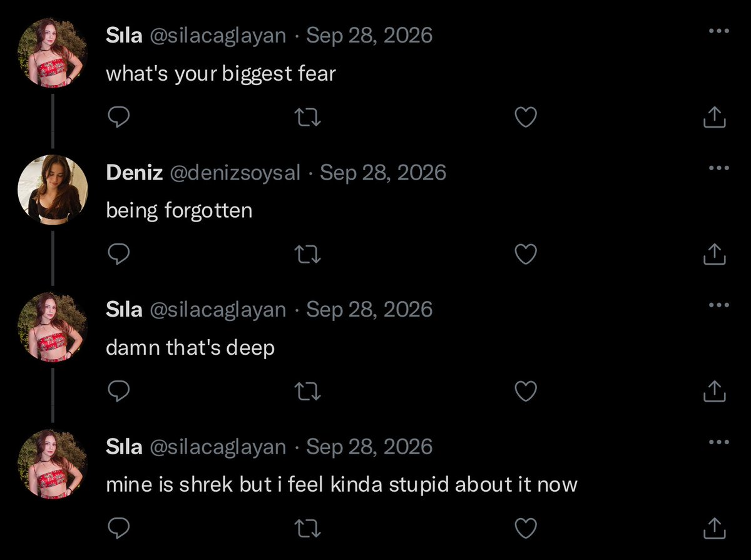This screenshot has width=751, height=560.
Task: Reply to 'what's your biggest fear' tweet
Action: coord(118,117)
